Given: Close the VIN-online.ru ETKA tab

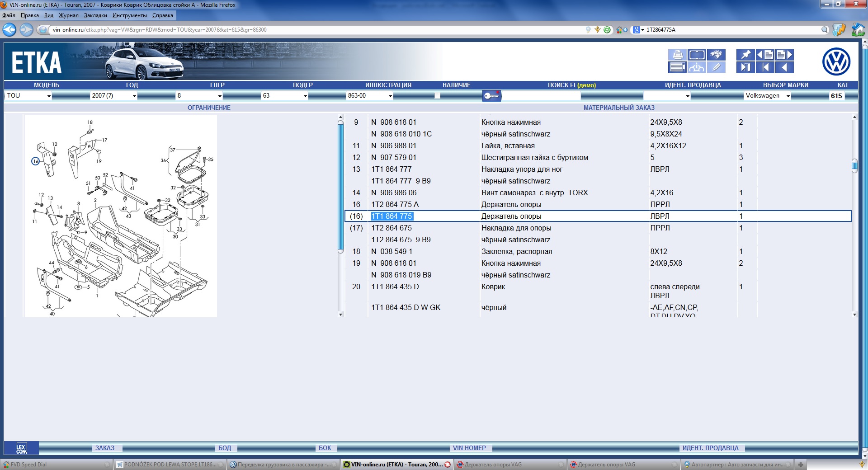Looking at the screenshot, I should tap(448, 464).
